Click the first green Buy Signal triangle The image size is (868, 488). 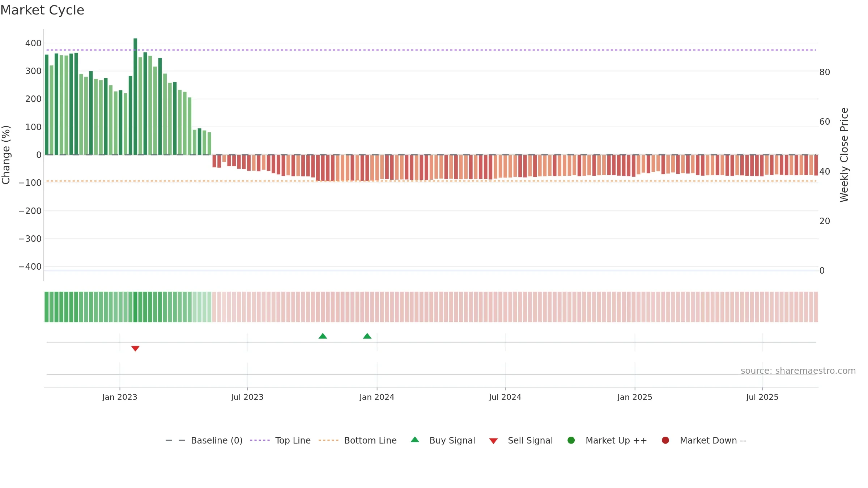tap(323, 336)
